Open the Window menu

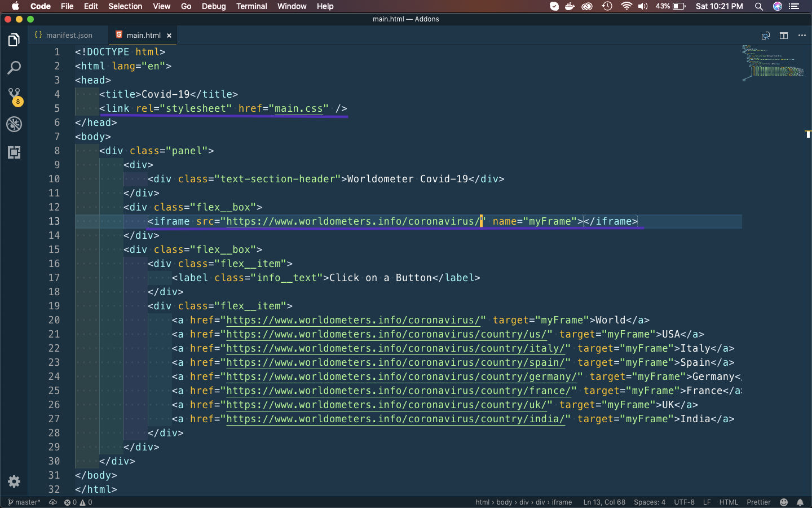click(x=292, y=6)
